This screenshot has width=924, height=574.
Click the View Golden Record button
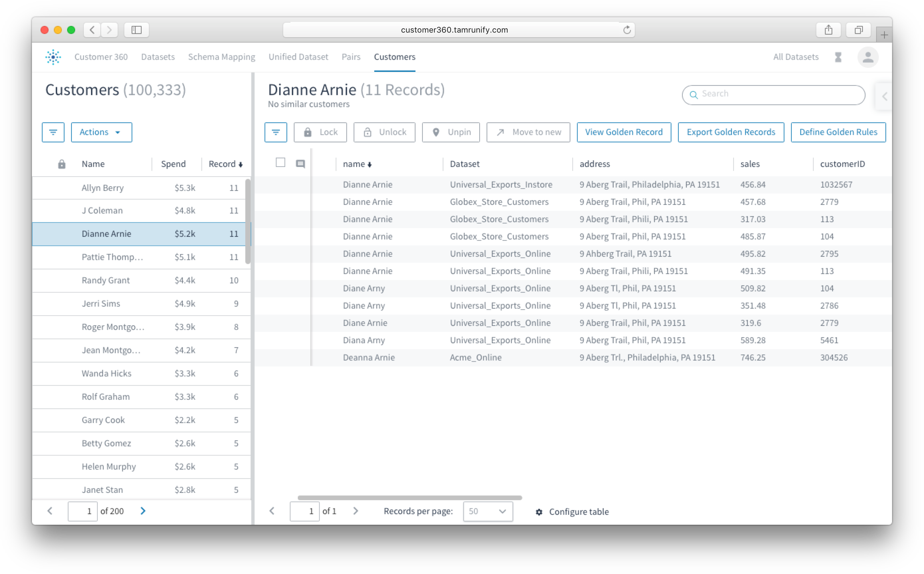[624, 132]
